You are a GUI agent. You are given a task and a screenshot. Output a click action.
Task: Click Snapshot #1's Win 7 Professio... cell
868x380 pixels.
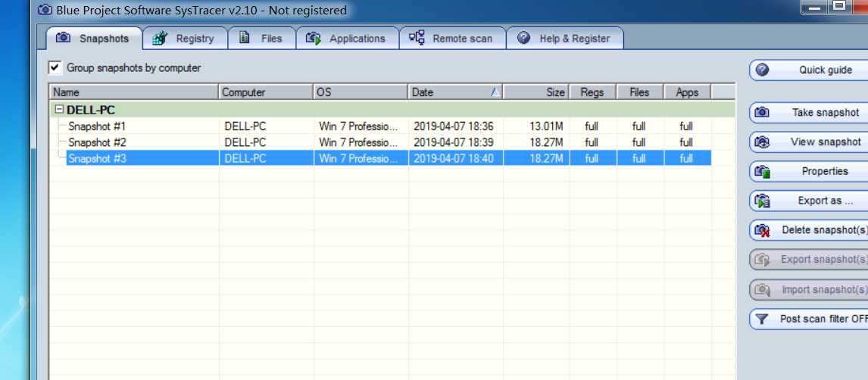[x=358, y=126]
